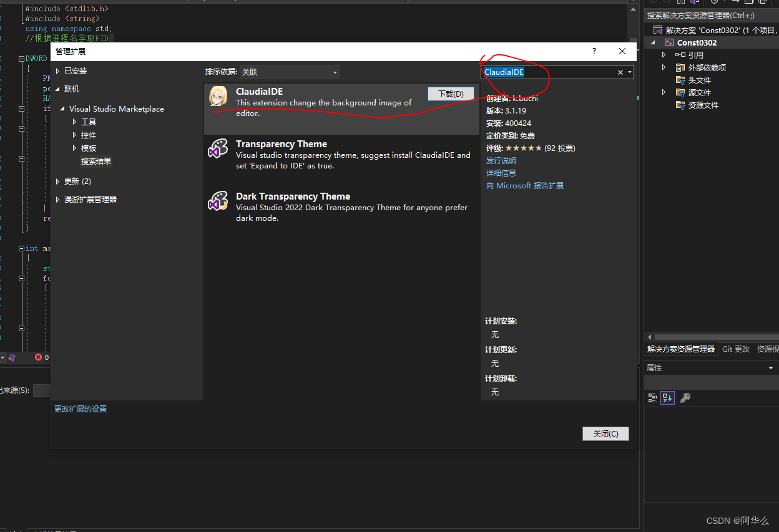779x532 pixels.
Task: Click the error count icon near bottom left
Action: (x=39, y=357)
